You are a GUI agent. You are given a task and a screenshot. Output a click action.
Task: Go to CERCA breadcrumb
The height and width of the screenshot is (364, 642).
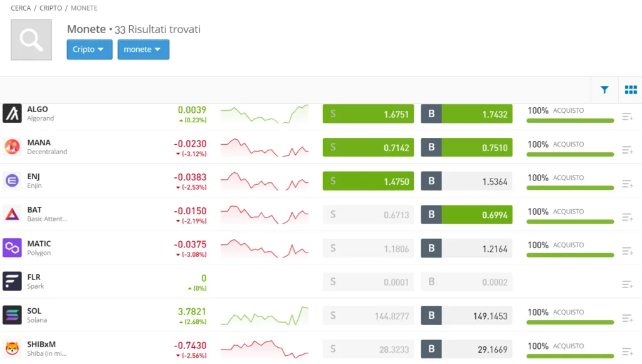[21, 8]
